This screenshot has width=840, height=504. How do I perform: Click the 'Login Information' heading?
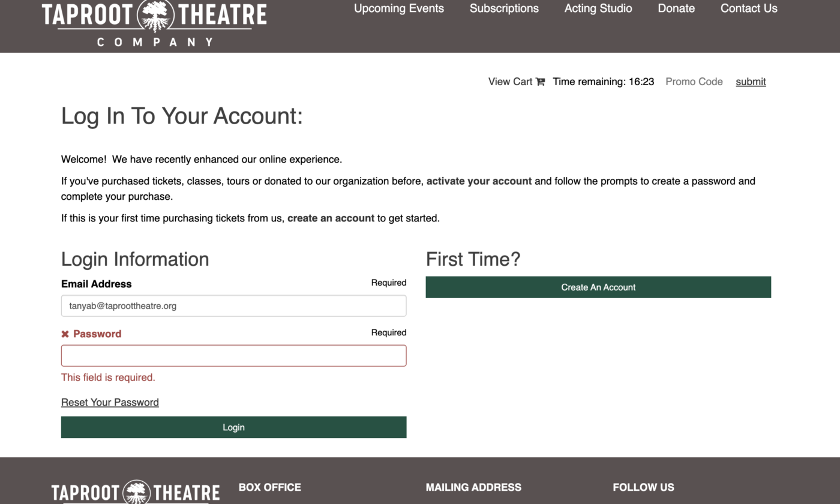pyautogui.click(x=135, y=259)
